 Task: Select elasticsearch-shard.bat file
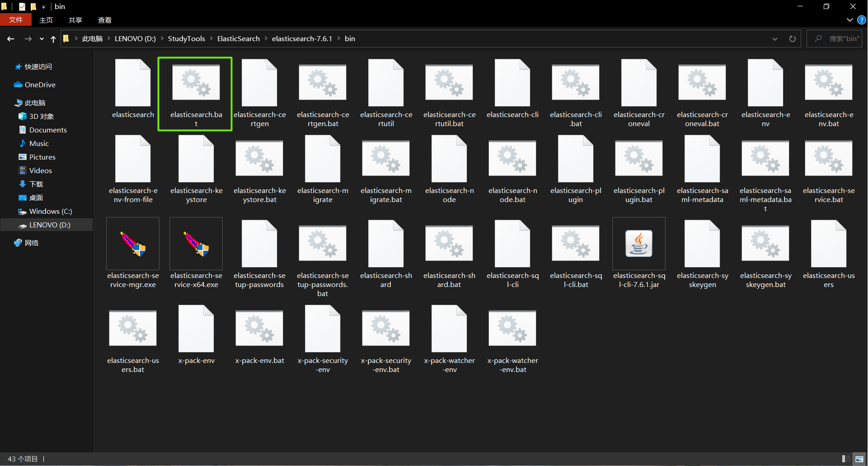point(449,254)
